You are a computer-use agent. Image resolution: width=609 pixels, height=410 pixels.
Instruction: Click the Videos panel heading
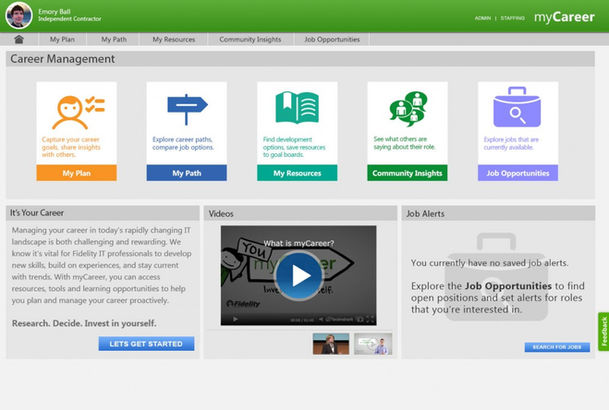click(x=221, y=214)
